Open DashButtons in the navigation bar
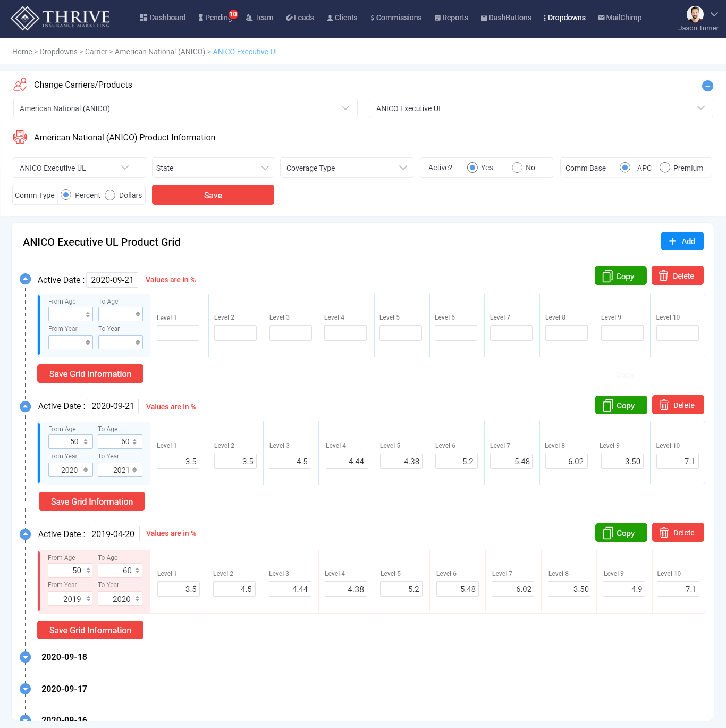The image size is (726, 728). pos(506,18)
